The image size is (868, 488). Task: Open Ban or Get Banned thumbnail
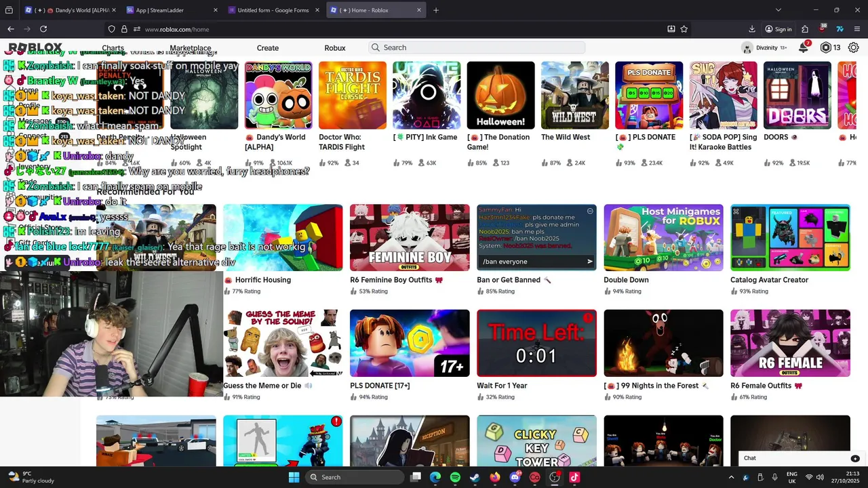pos(536,237)
